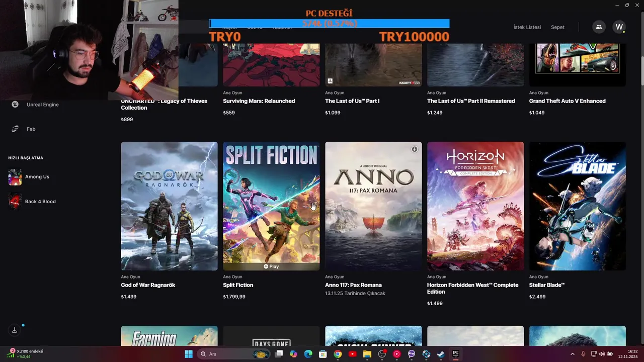Click the volume speaker tray icon
The image size is (644, 362).
[602, 354]
